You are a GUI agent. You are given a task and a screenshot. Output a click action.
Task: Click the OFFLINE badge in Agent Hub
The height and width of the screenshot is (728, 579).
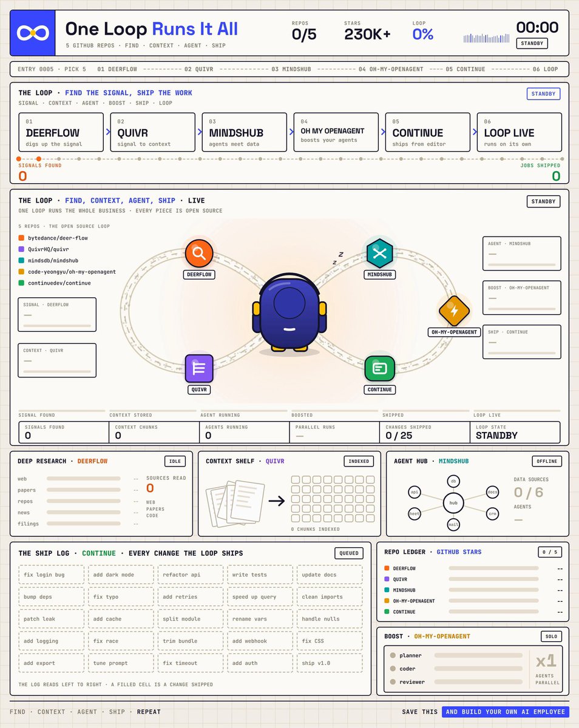click(547, 461)
